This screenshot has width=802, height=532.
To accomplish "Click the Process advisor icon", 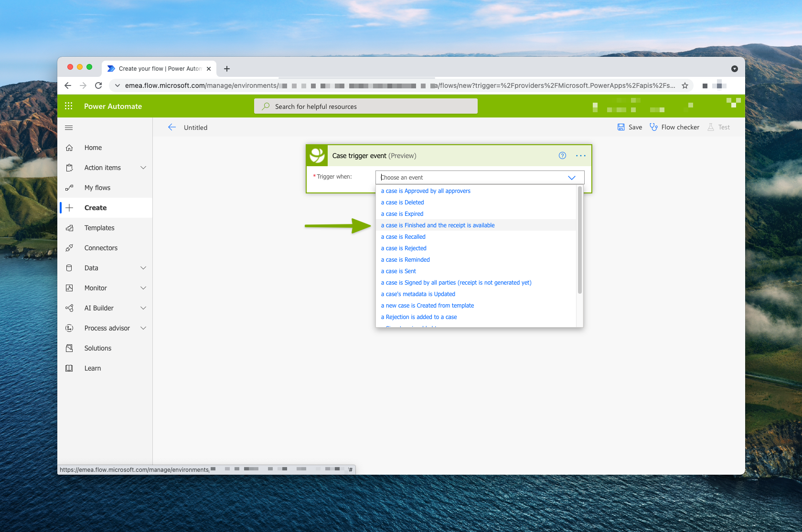I will (69, 328).
